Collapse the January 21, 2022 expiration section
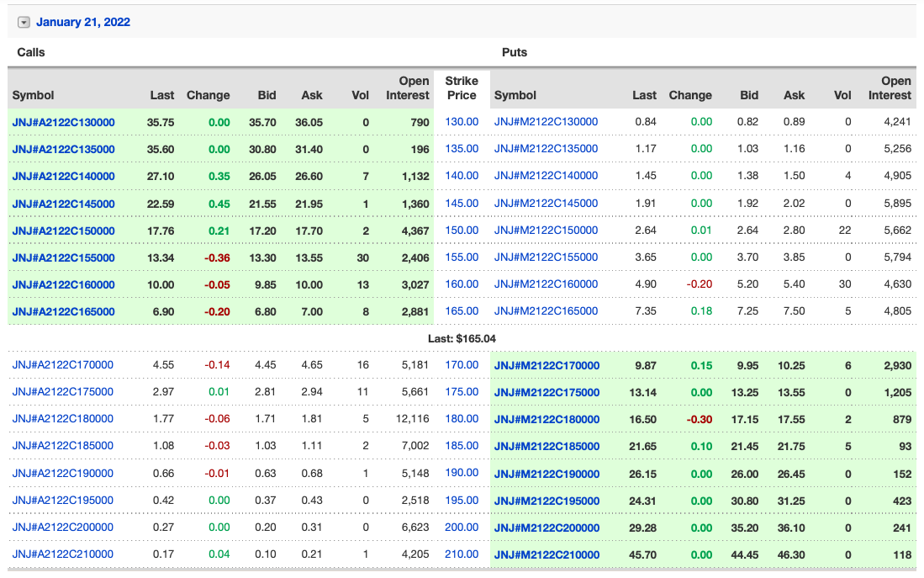924x578 pixels. [24, 22]
